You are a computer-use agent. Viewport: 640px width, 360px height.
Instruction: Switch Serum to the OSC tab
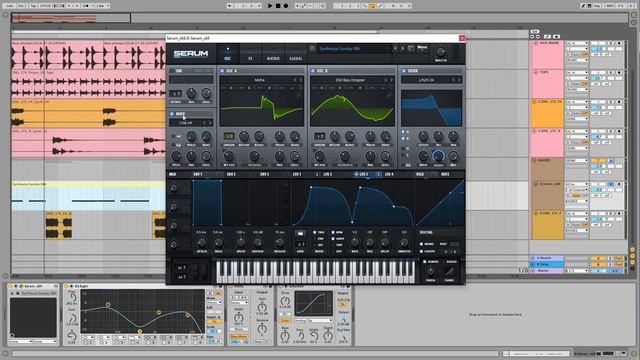tap(228, 54)
